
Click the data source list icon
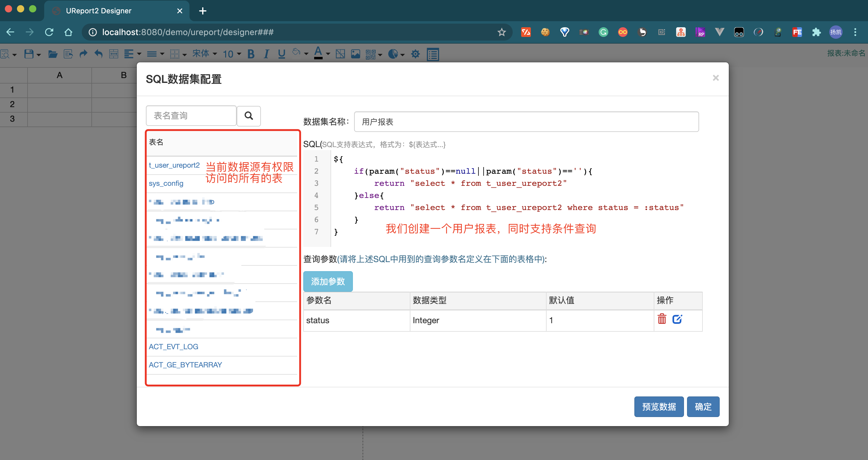point(433,54)
